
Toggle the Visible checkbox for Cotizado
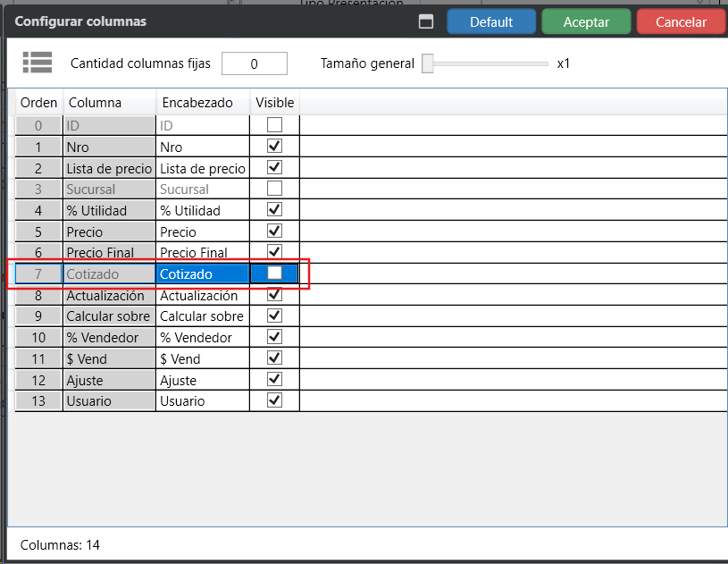pyautogui.click(x=274, y=274)
